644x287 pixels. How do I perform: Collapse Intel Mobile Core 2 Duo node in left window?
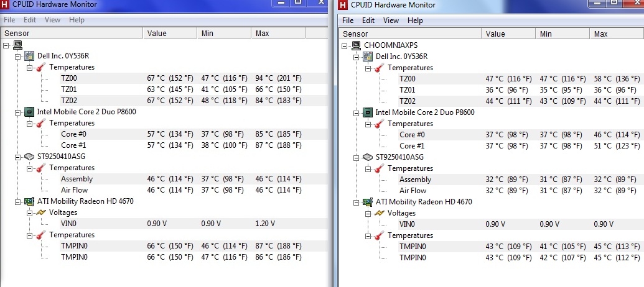point(17,112)
